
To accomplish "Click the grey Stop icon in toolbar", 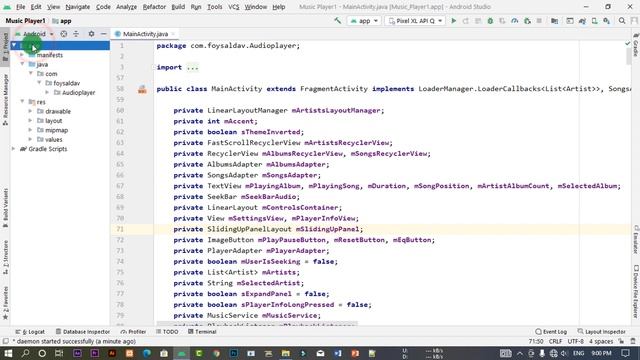I will pos(539,21).
